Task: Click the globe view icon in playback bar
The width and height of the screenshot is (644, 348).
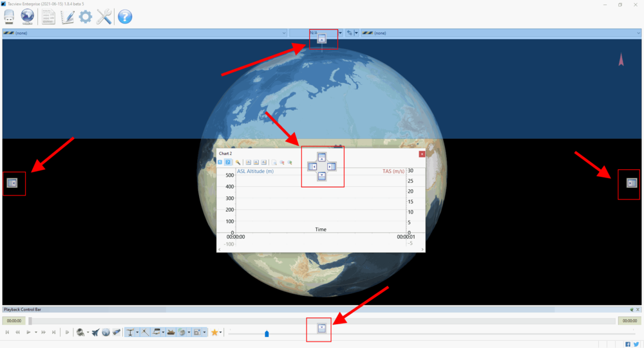Action: pyautogui.click(x=106, y=332)
